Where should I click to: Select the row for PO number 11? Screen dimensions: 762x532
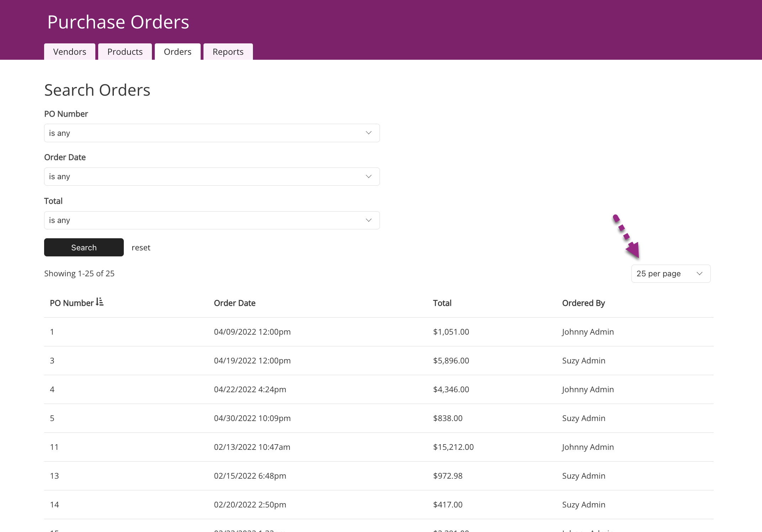379,447
